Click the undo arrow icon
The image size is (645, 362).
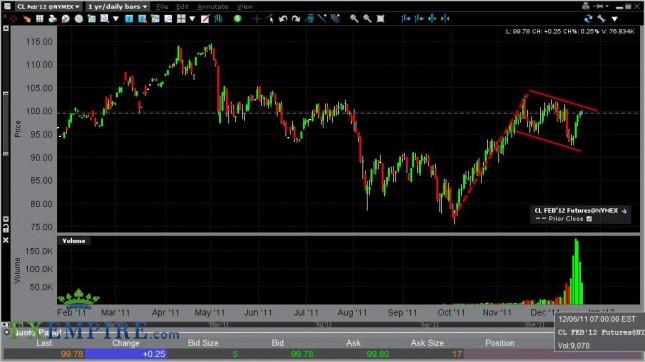[283, 19]
